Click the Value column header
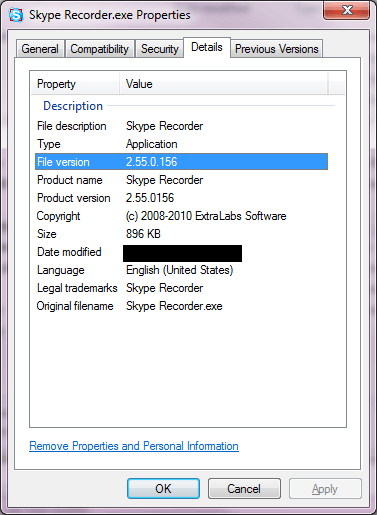The image size is (377, 515). click(224, 84)
